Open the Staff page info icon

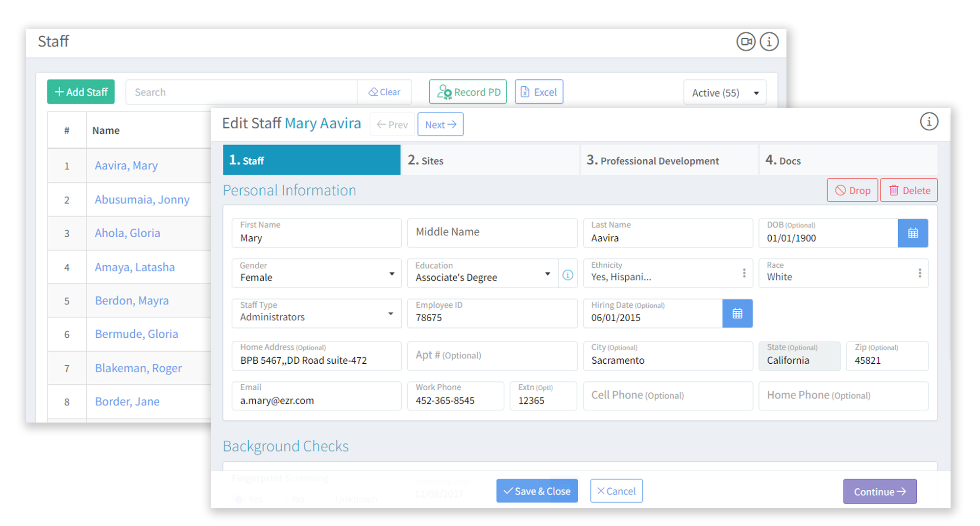(769, 42)
